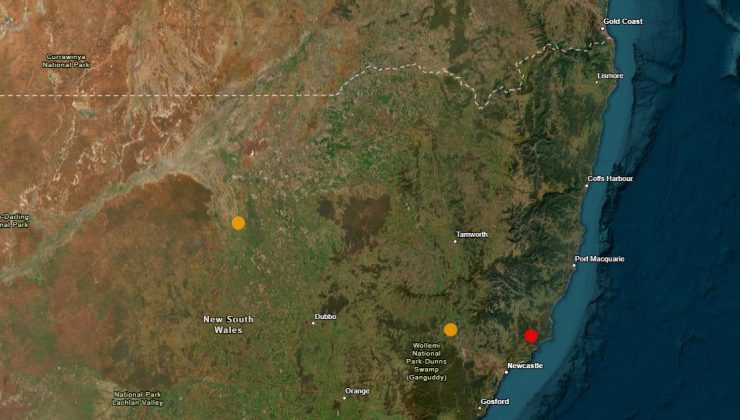This screenshot has width=740, height=420.
Task: Select the Lismore place label
Action: click(x=610, y=75)
